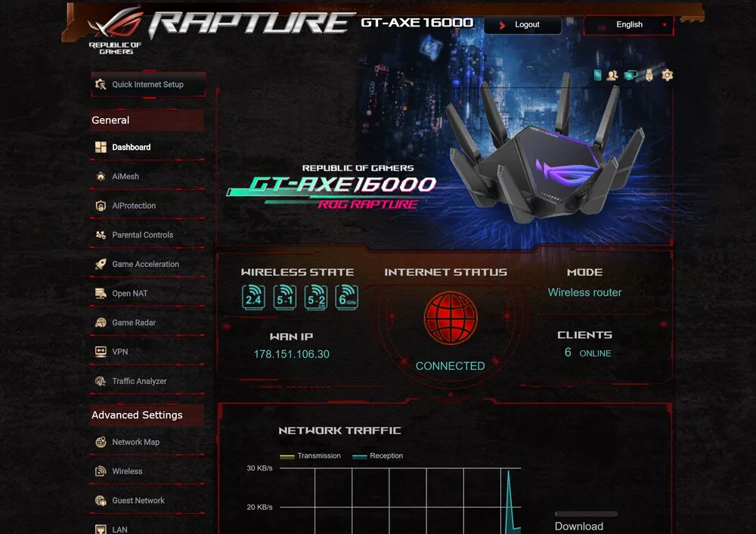Select the 5-1 wireless band icon
The image size is (756, 534).
(284, 297)
